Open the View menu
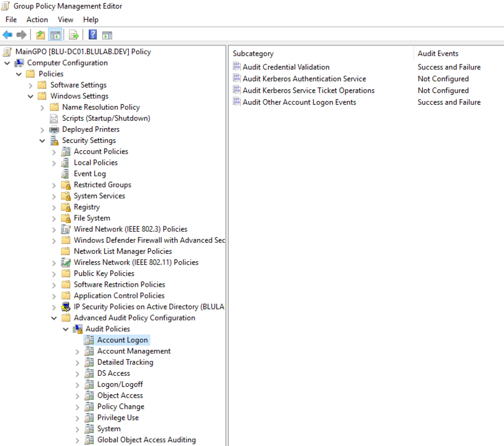504x446 pixels. click(x=65, y=19)
